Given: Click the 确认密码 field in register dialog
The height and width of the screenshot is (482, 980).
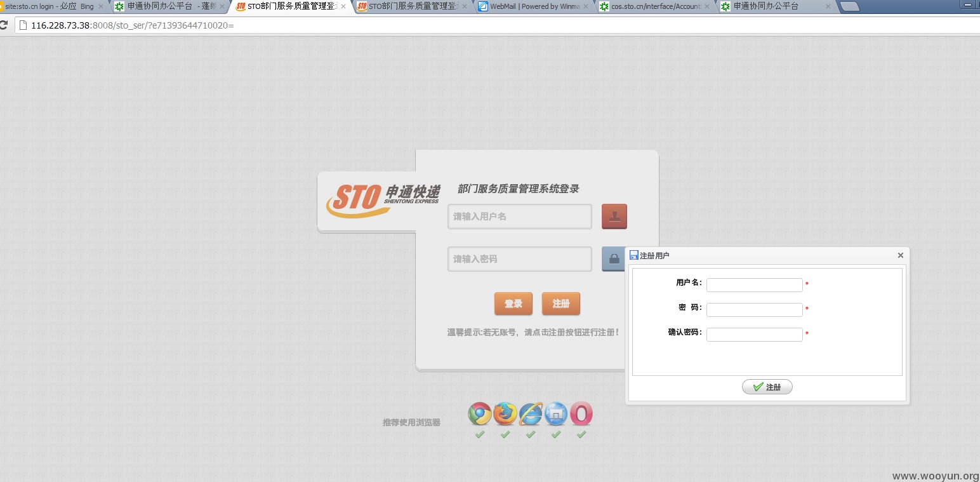Looking at the screenshot, I should point(755,335).
